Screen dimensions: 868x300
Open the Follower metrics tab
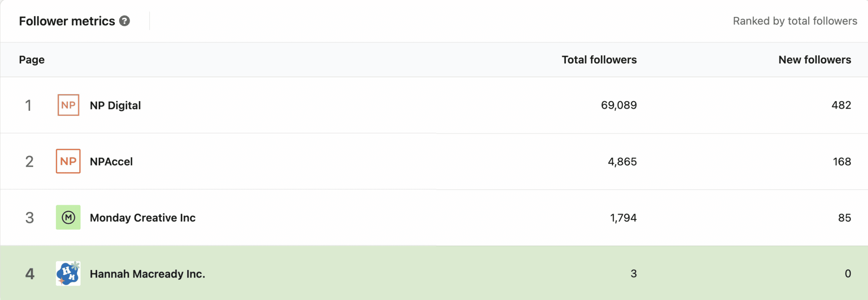tap(68, 21)
